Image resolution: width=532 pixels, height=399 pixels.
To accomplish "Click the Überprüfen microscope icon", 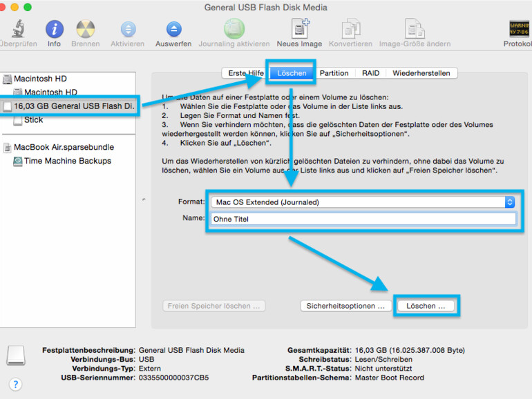I will pos(18,28).
